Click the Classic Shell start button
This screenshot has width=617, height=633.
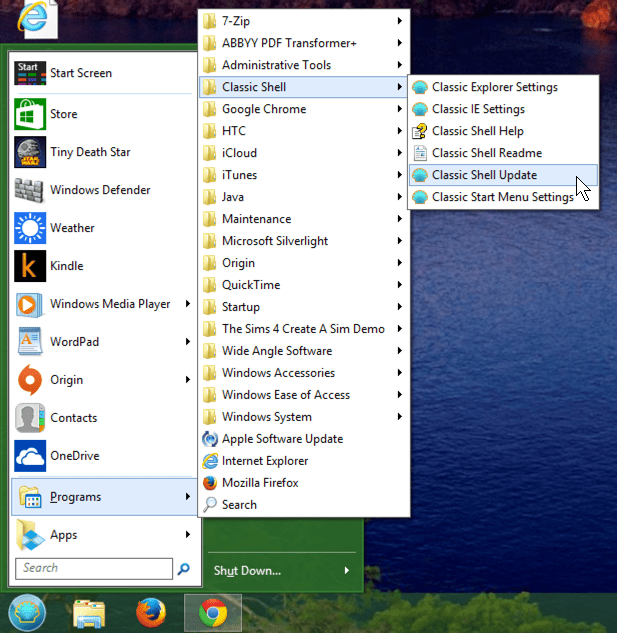(x=27, y=613)
